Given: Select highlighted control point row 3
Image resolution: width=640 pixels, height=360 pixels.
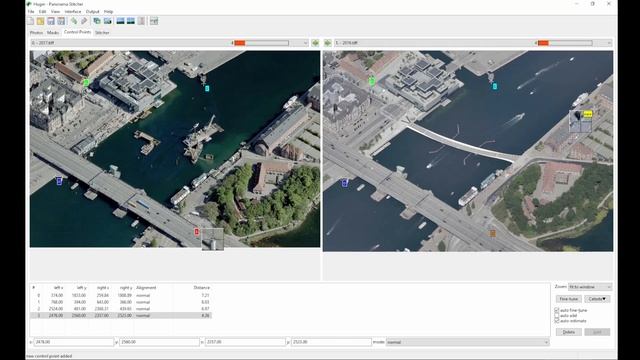Looking at the screenshot, I should tap(121, 316).
